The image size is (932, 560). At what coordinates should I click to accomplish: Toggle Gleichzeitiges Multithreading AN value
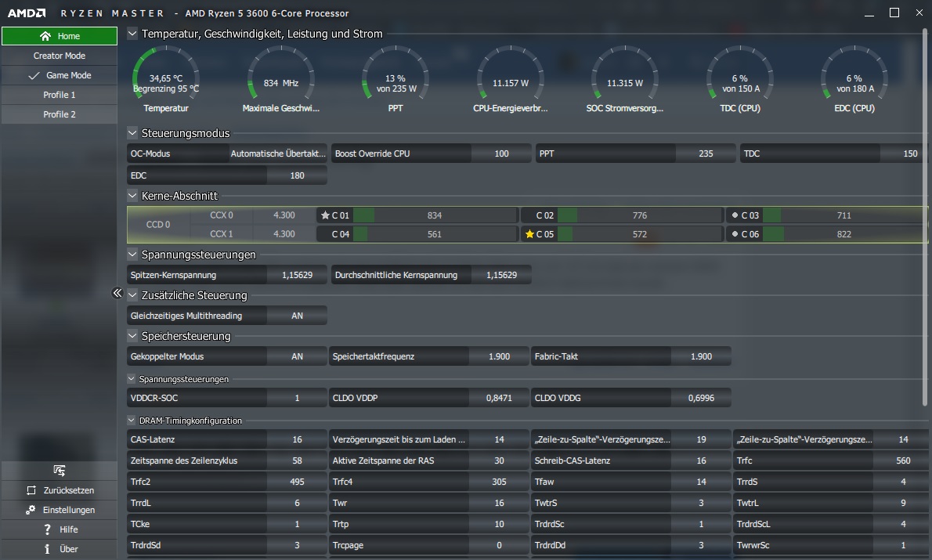coord(297,316)
